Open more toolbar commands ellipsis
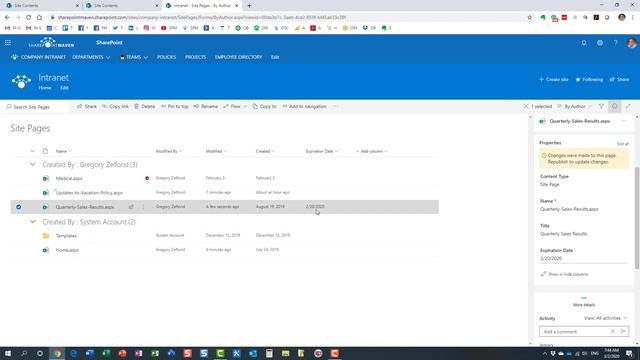This screenshot has height=360, width=640. click(335, 107)
